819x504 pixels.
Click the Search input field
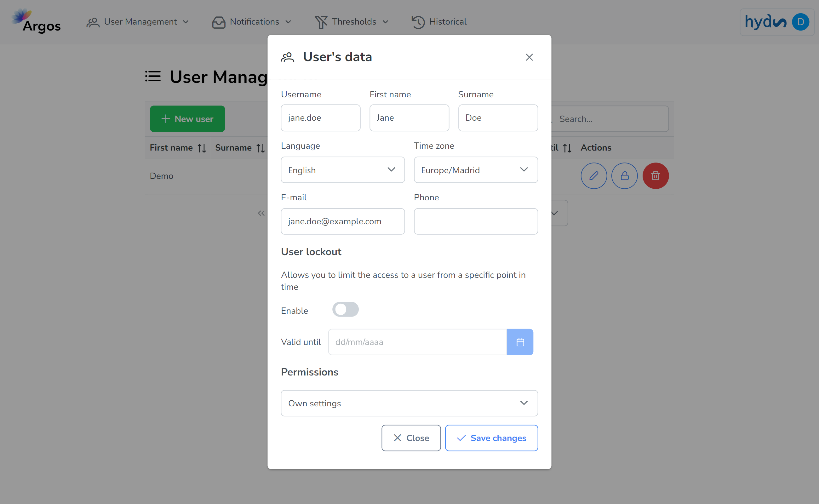[610, 119]
